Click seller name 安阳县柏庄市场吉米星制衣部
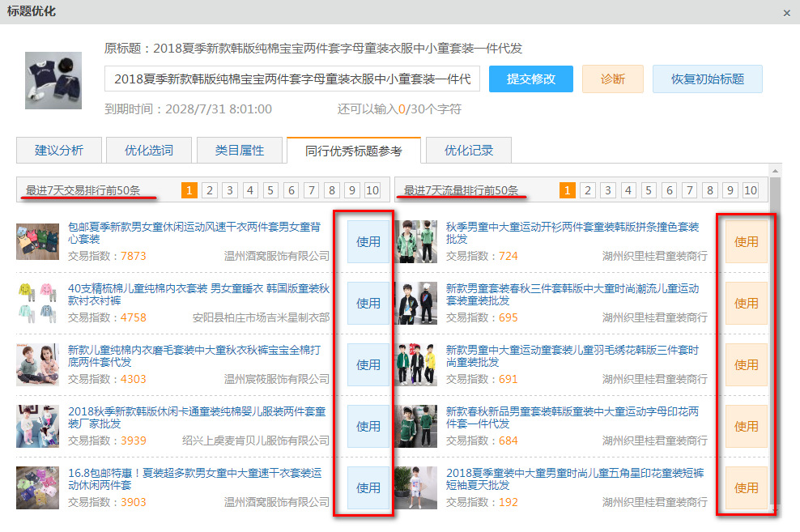The width and height of the screenshot is (800, 532). (261, 317)
